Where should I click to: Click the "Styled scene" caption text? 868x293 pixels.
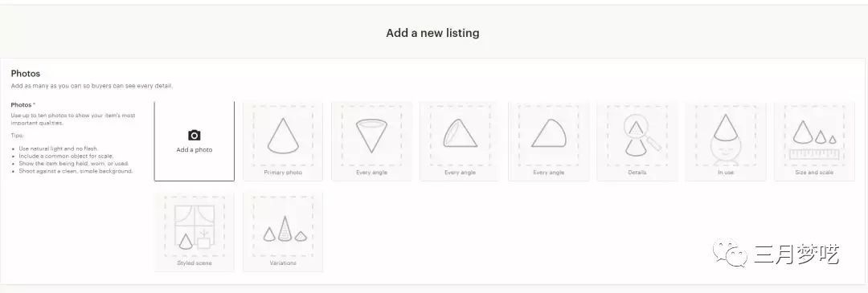(x=194, y=263)
